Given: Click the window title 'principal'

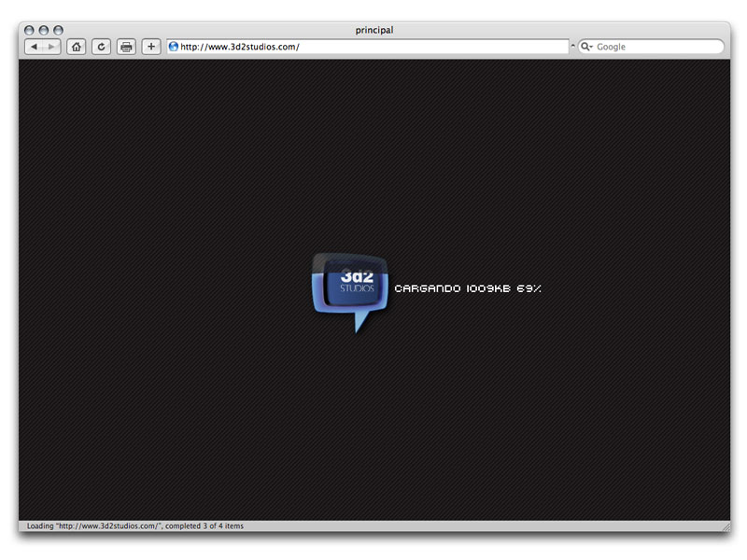Looking at the screenshot, I should click(374, 30).
